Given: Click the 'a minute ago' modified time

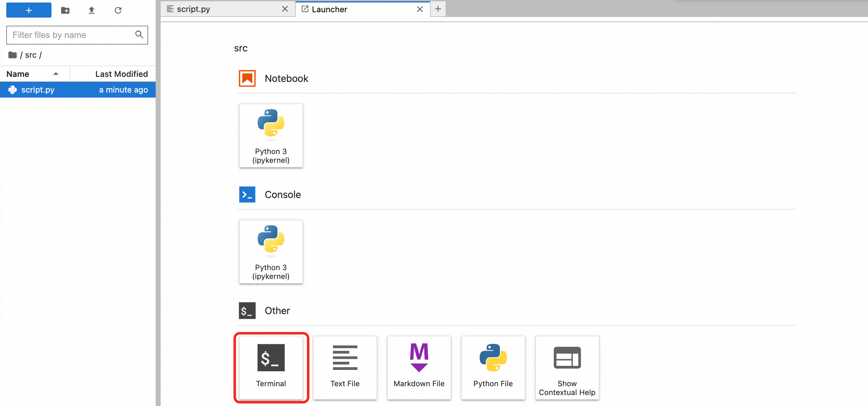Looking at the screenshot, I should tap(123, 90).
